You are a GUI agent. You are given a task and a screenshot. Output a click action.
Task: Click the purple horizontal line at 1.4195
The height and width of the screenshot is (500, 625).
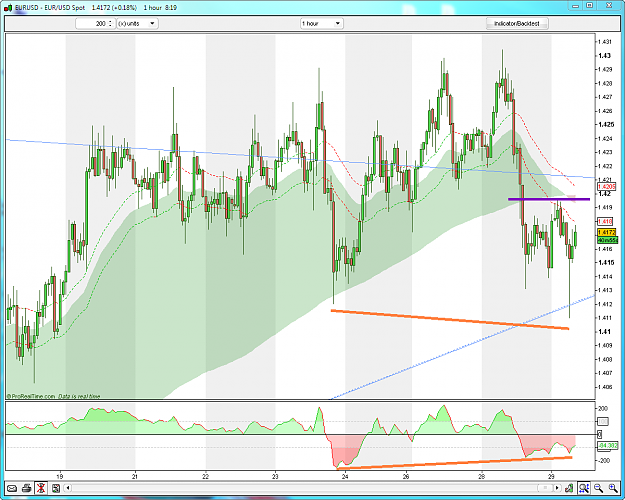pyautogui.click(x=548, y=199)
